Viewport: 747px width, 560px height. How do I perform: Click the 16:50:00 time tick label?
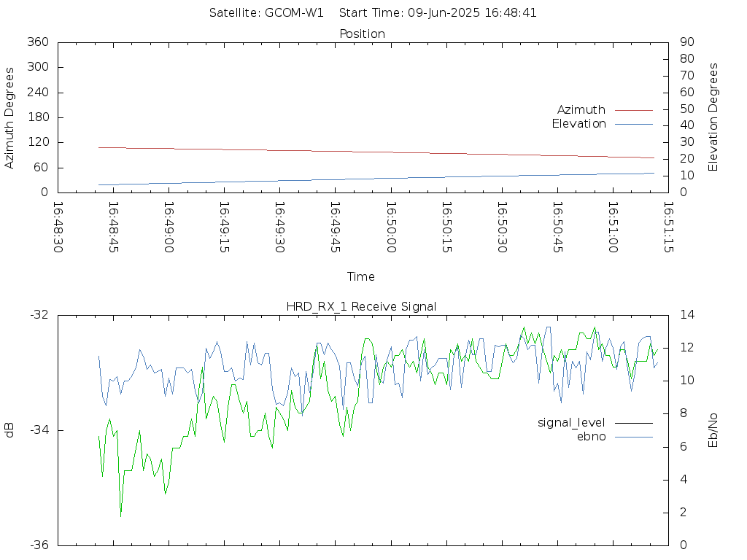click(391, 227)
